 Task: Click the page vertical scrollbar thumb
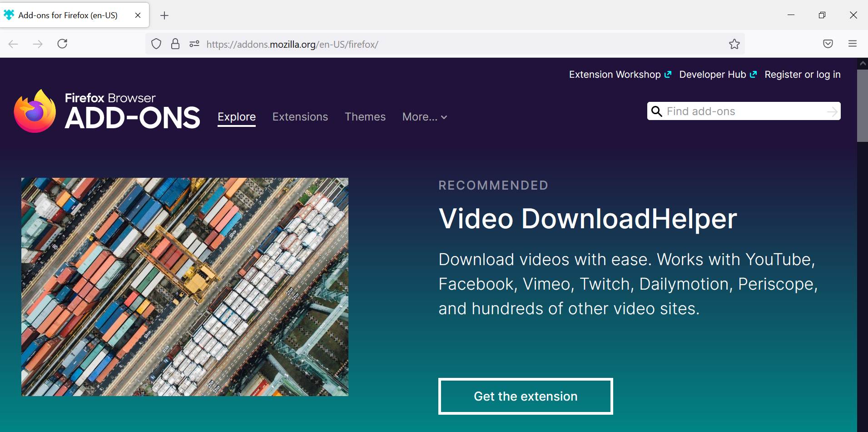pyautogui.click(x=863, y=105)
